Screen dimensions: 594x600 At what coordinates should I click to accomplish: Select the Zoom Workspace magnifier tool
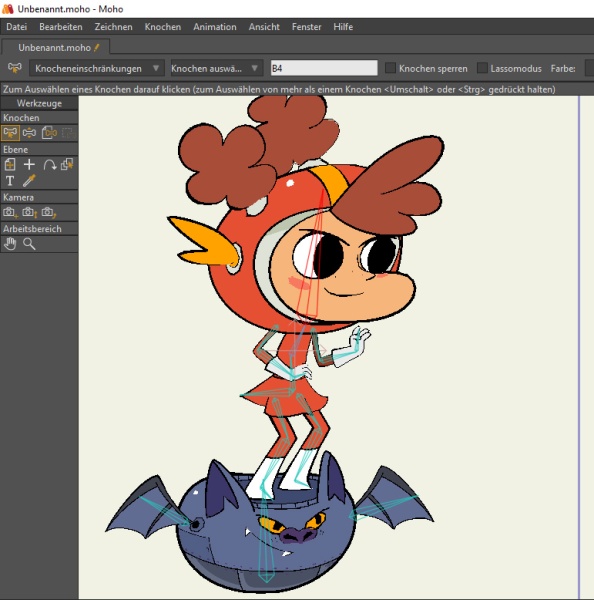[x=29, y=244]
